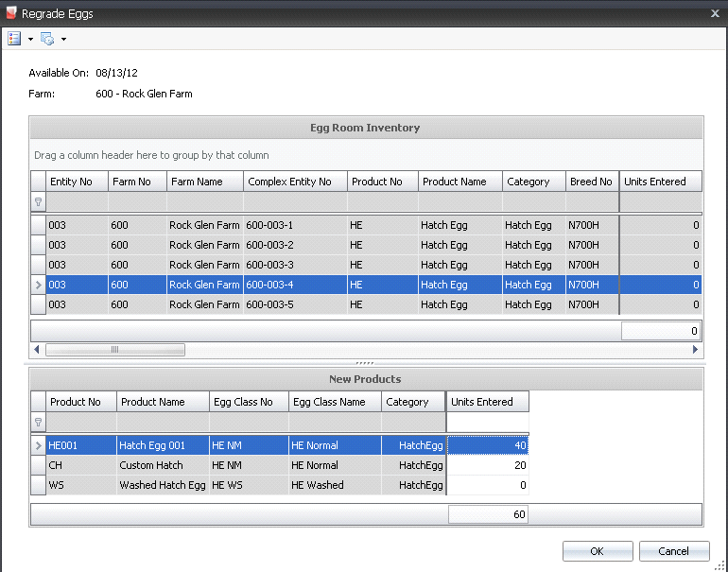Edit Units Entered value 20 for Custom Hatch
Image resolution: width=728 pixels, height=572 pixels.
point(488,465)
